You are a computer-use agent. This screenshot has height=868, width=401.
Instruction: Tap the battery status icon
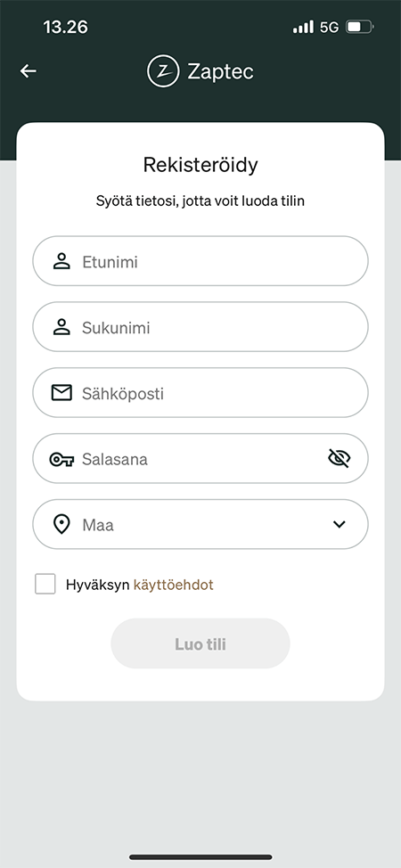click(360, 27)
